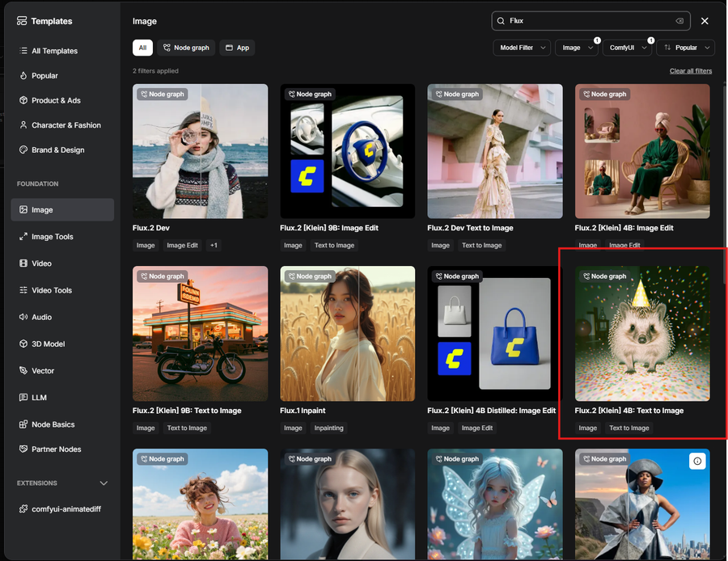This screenshot has height=561, width=728.
Task: Open the hedgehog Flux.2 [Klein] 4B Text to Image thumbnail
Action: point(642,334)
